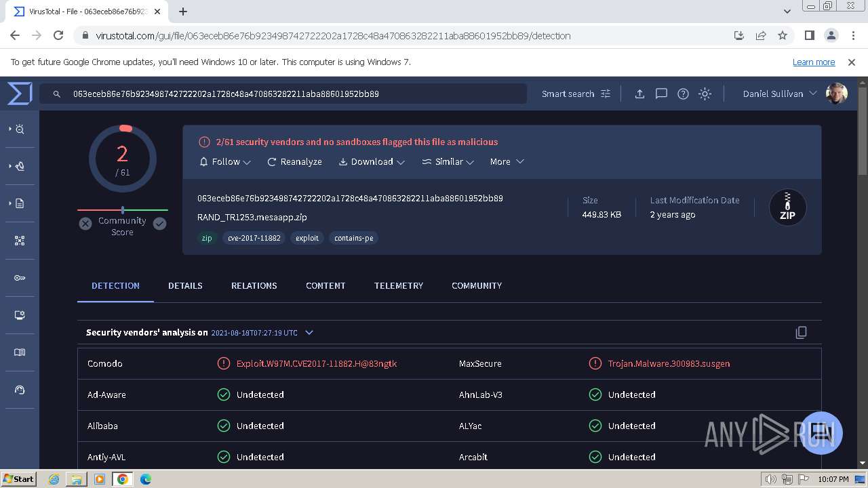Click the MaxSecure Trojan.Malware detection text

click(x=669, y=364)
